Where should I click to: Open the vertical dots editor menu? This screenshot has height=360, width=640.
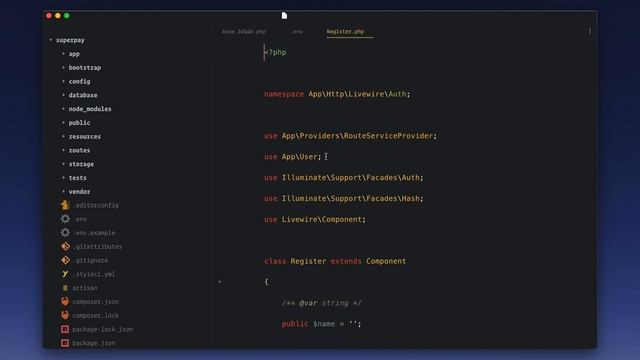(590, 31)
